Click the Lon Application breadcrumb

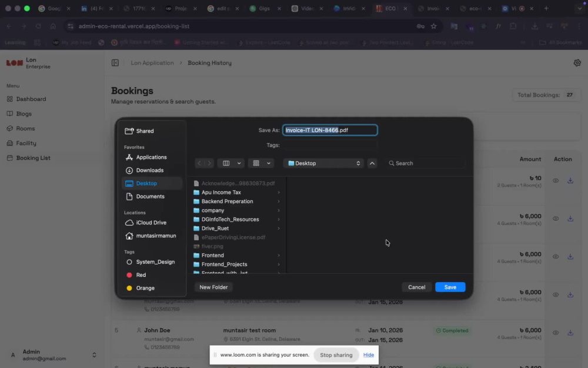[x=152, y=63]
